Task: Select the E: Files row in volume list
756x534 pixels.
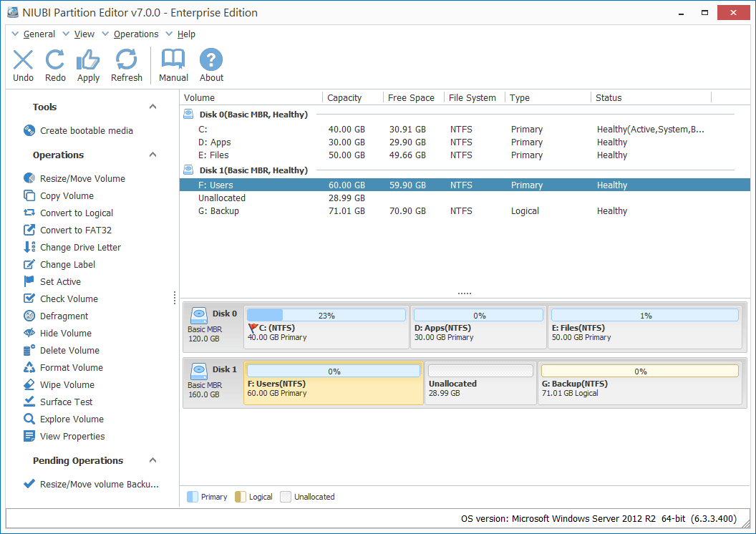Action: (x=465, y=155)
